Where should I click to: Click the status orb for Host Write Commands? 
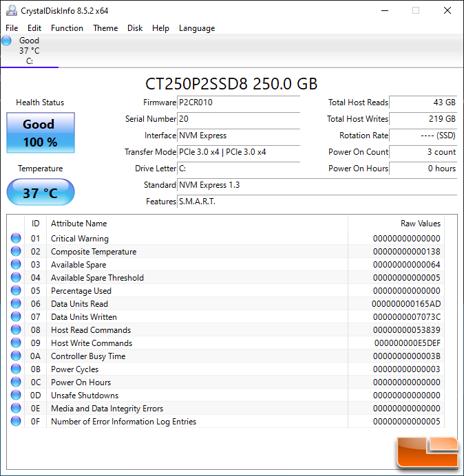(x=16, y=343)
